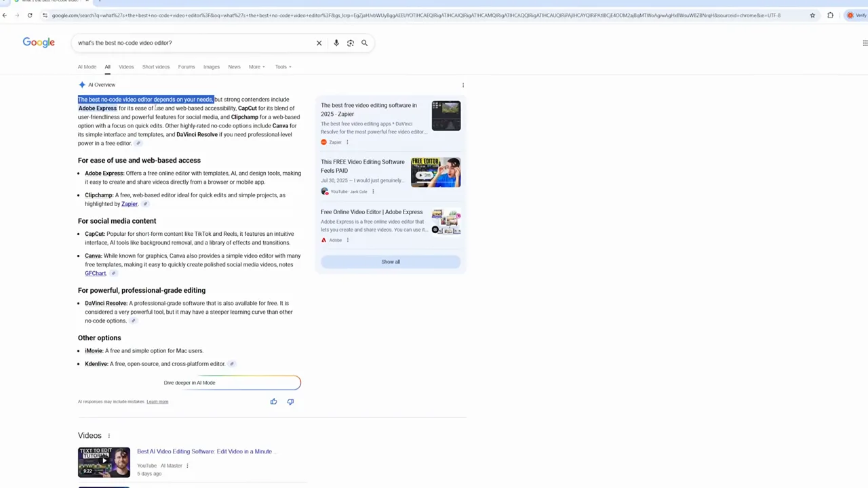This screenshot has height=488, width=868.
Task: Submit search with the magnifying glass icon
Action: pyautogui.click(x=364, y=43)
